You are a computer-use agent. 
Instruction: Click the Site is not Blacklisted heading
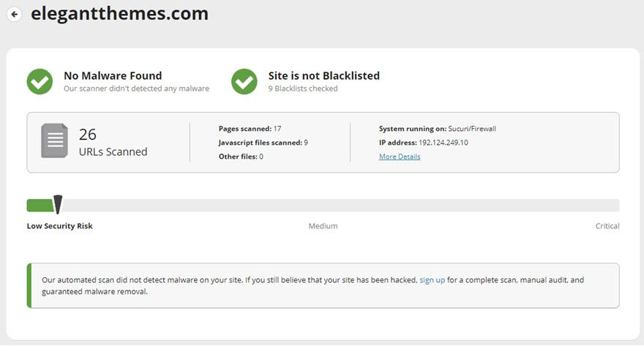click(x=323, y=75)
